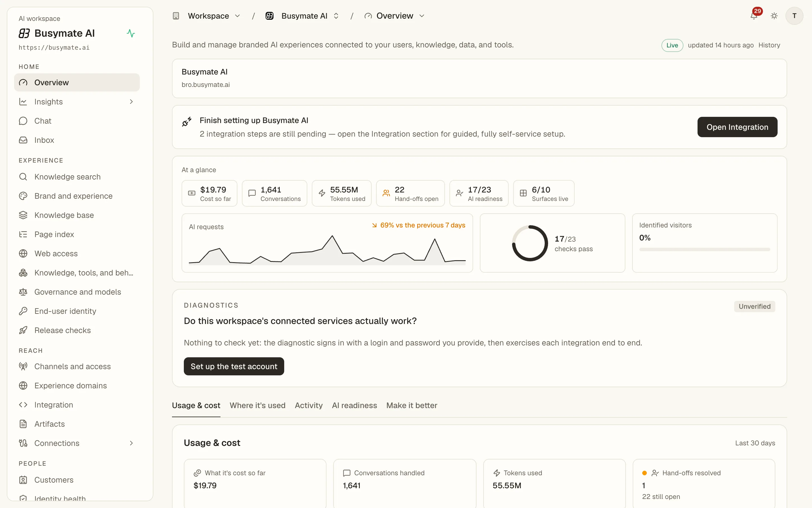This screenshot has height=508, width=812.
Task: Expand the Connections submenu chevron
Action: 131,443
